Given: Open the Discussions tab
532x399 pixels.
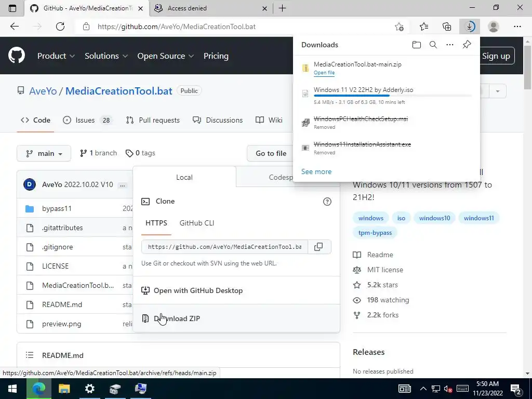Looking at the screenshot, I should pos(218,120).
